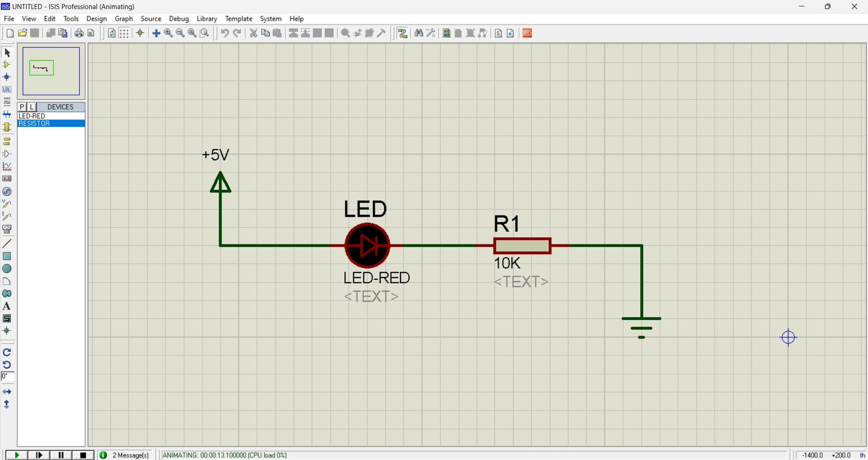This screenshot has width=868, height=460.
Task: Stop the animation with Stop button
Action: coord(83,455)
